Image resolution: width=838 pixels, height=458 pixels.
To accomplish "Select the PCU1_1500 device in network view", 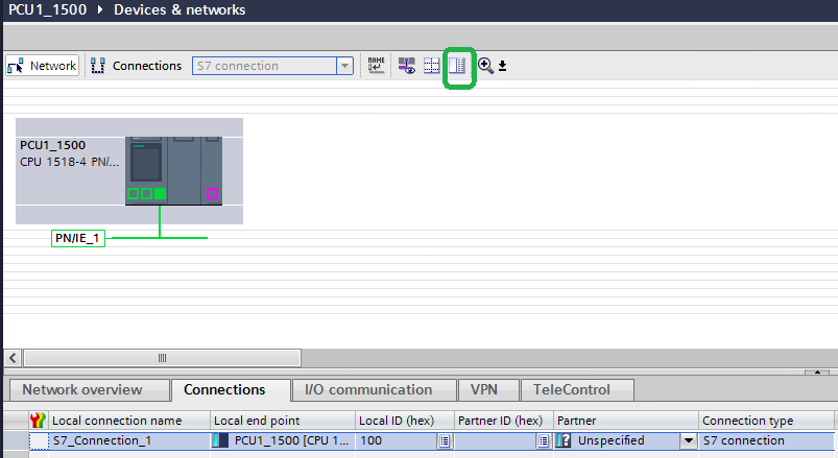I will click(129, 171).
